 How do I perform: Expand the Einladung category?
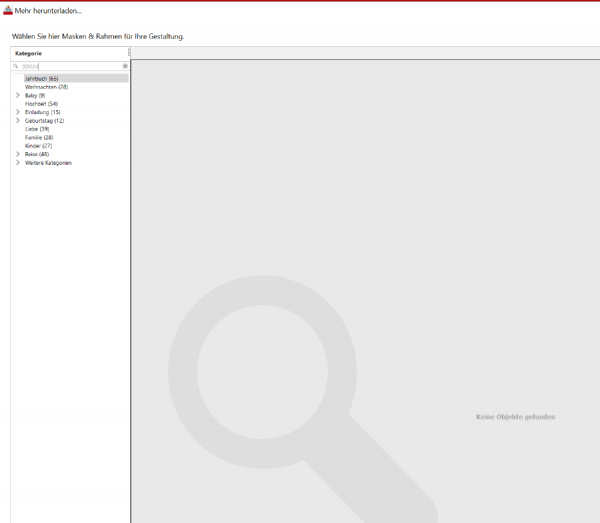18,112
